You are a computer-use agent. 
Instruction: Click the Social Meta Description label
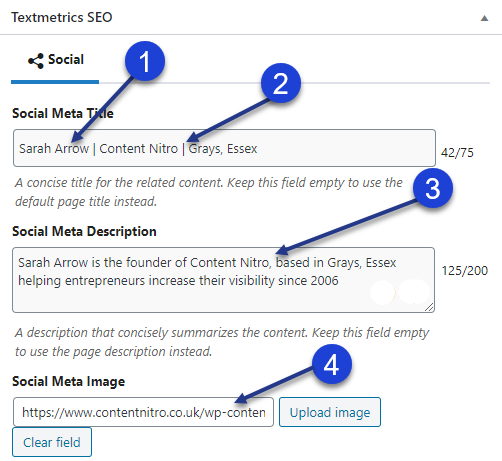click(84, 231)
